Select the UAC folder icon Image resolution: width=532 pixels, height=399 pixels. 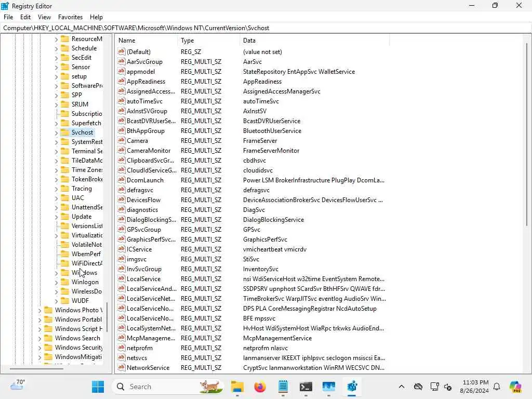point(65,198)
